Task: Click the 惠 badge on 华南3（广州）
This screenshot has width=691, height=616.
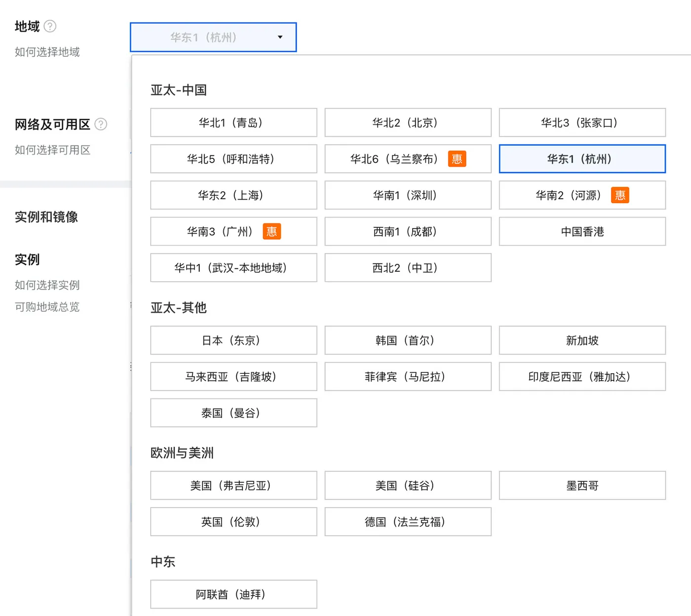Action: pos(271,231)
